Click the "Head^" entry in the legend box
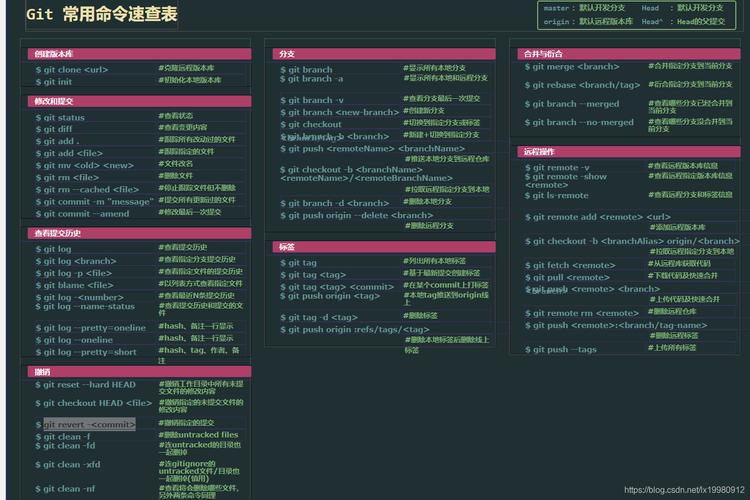The width and height of the screenshot is (750, 500). [x=652, y=22]
